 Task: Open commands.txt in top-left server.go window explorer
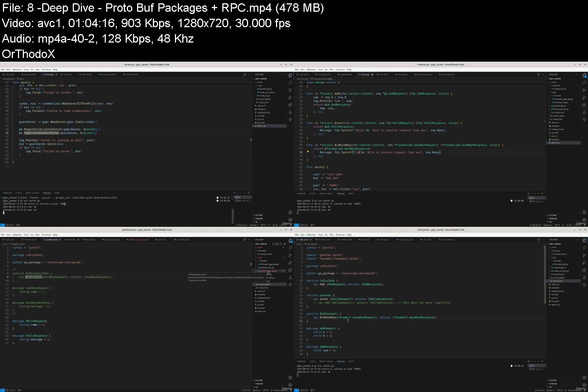(x=263, y=113)
